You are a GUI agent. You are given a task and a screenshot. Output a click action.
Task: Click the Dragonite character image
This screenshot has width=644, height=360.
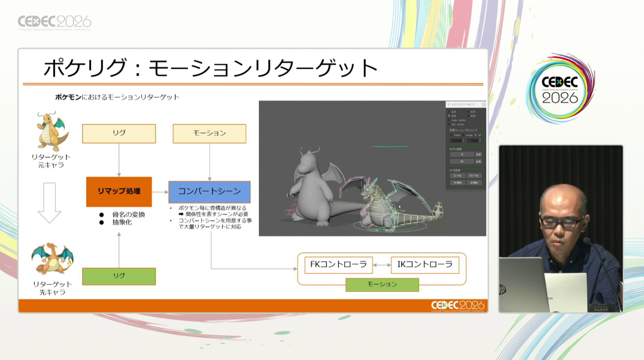[x=52, y=132]
